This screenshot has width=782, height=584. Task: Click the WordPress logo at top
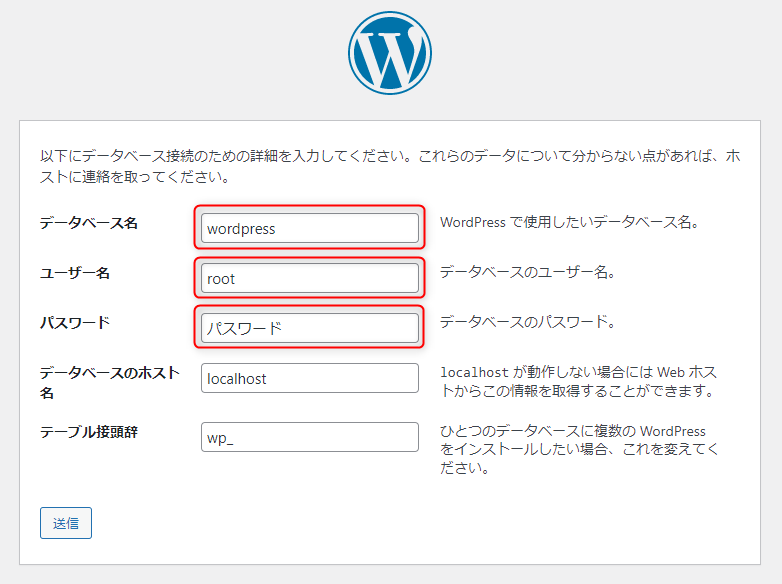tap(390, 53)
